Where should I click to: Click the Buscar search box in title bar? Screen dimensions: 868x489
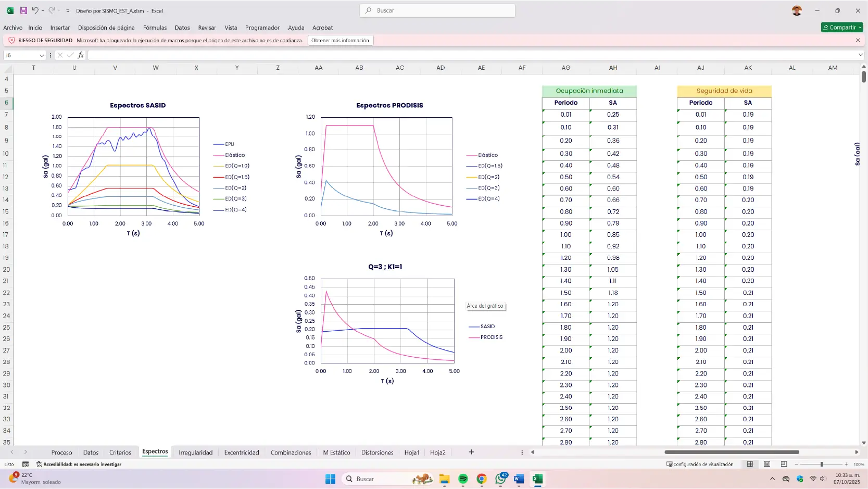click(437, 10)
